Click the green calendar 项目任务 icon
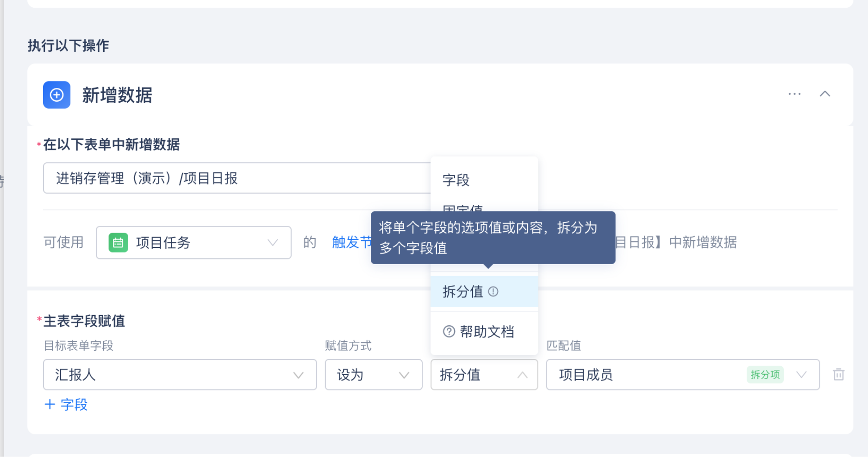Viewport: 868px width, 457px height. point(118,242)
